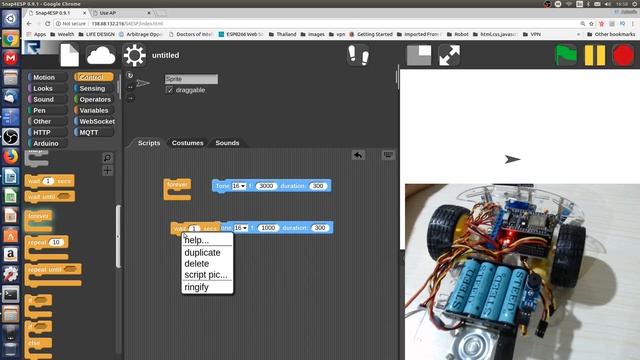Open the Amazon launcher icon
This screenshot has height=360, width=640.
point(11,254)
